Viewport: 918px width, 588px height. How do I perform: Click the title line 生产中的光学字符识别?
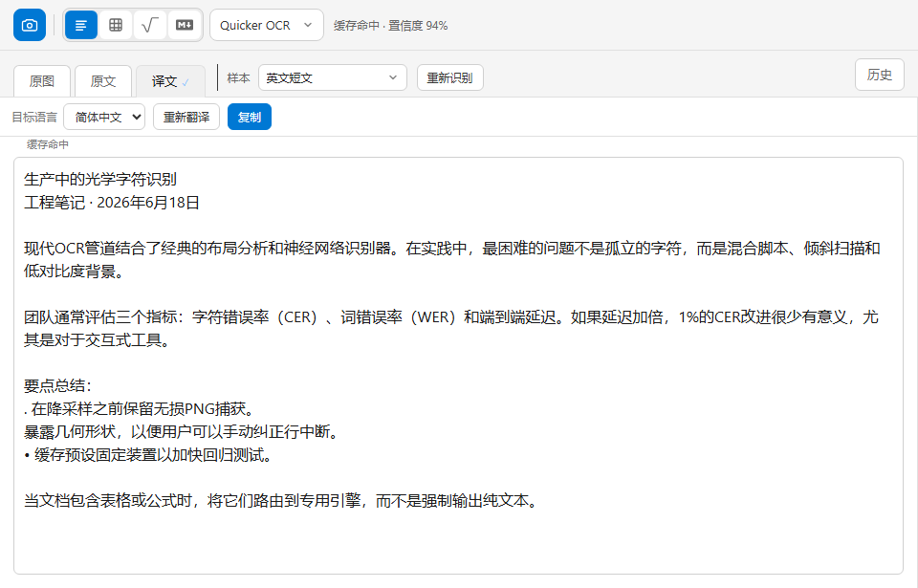click(x=100, y=179)
